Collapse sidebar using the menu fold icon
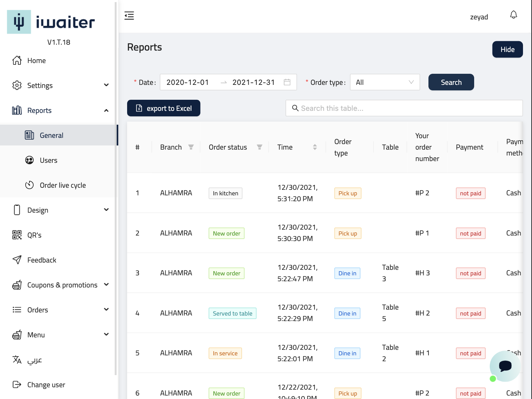Screen dimensions: 532x399 click(129, 16)
